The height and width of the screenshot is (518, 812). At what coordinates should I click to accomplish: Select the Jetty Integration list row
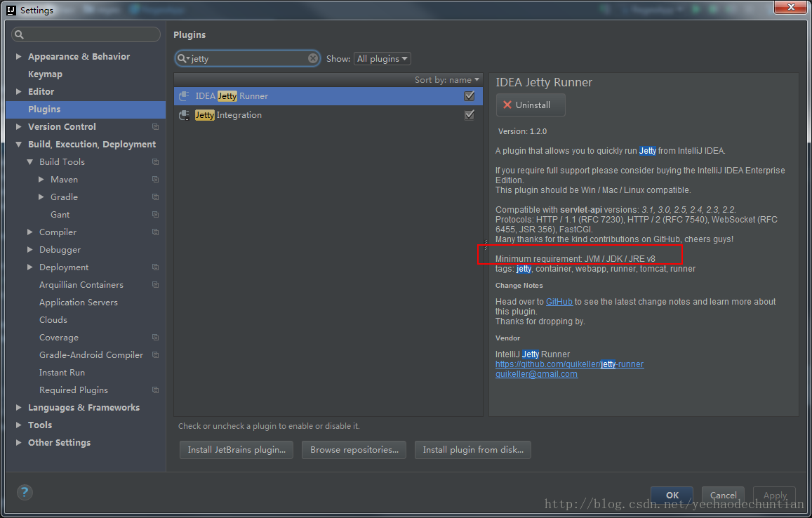328,115
